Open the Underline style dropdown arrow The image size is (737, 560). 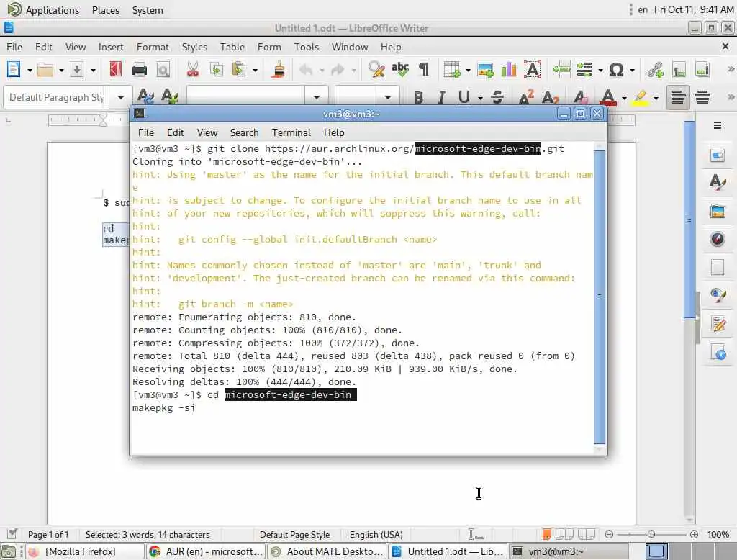coord(480,98)
